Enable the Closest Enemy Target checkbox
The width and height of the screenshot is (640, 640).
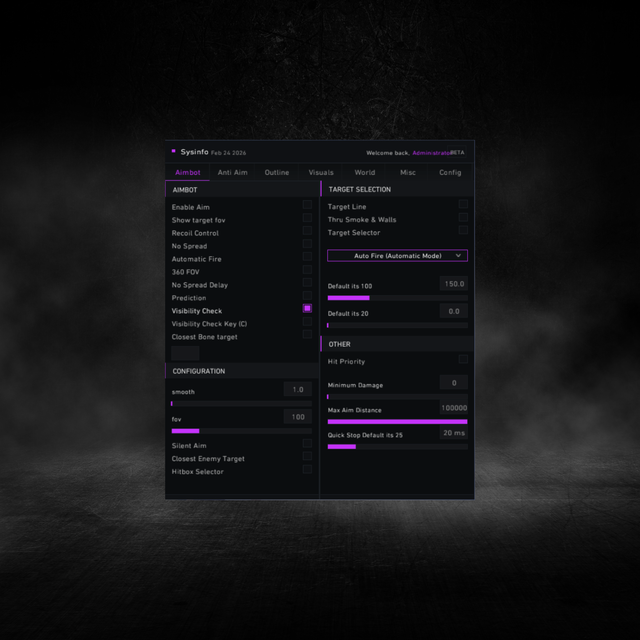[307, 456]
